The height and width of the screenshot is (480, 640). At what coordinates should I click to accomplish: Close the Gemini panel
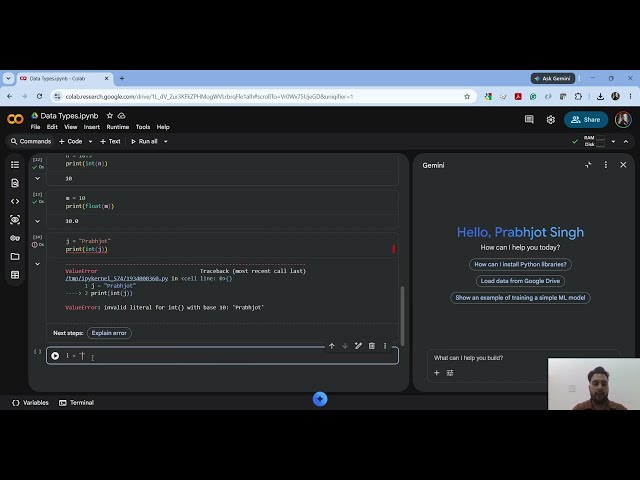coord(623,165)
